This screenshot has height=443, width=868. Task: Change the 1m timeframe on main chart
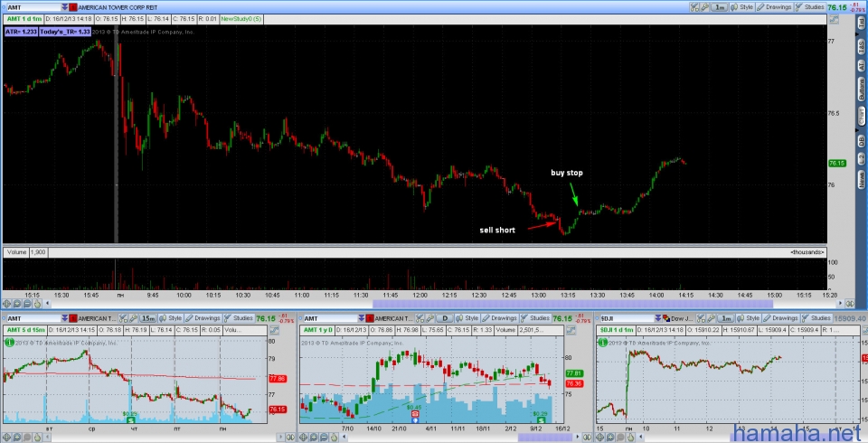pos(720,6)
